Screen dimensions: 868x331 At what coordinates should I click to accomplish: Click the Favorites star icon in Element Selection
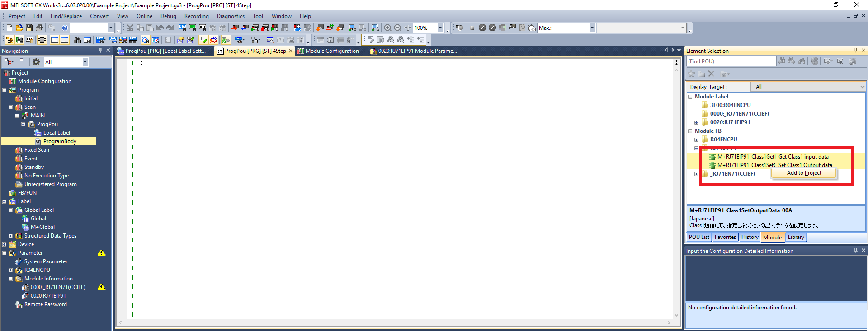coord(691,74)
